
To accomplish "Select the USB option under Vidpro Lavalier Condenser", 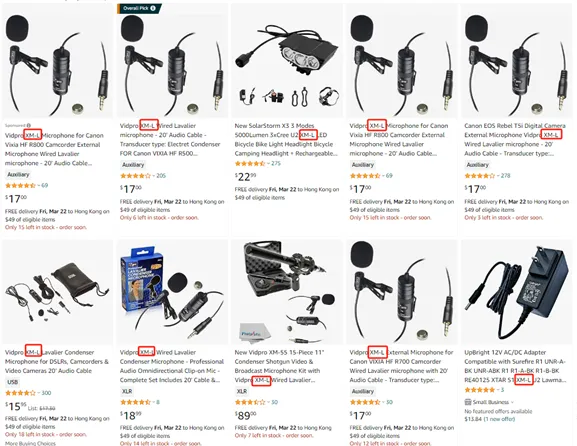I will 13,382.
